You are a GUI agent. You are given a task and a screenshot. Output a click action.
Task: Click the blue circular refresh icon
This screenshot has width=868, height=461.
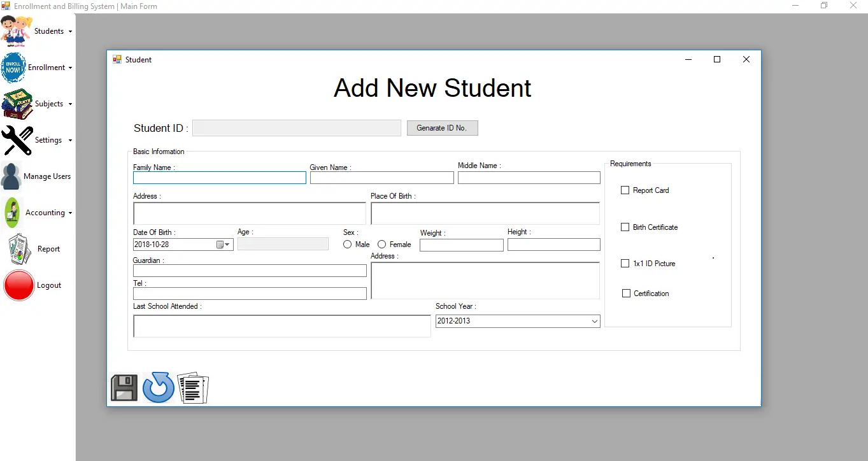pos(158,388)
